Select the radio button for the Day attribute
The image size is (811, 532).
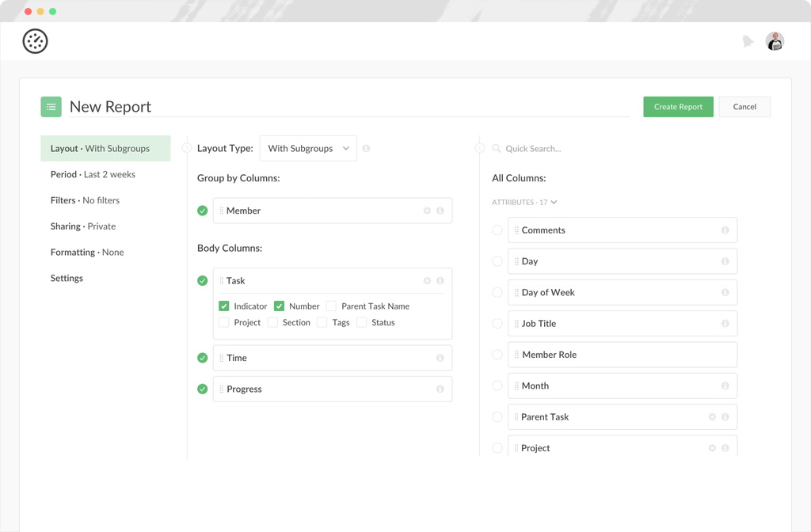click(497, 261)
